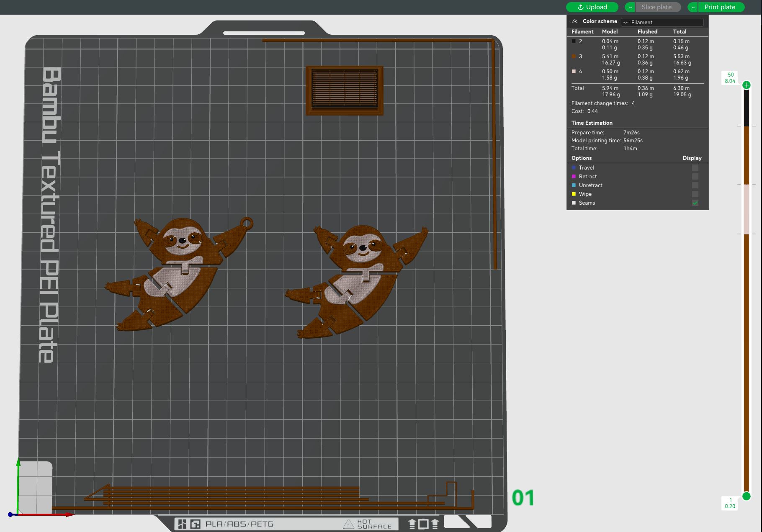Image resolution: width=762 pixels, height=532 pixels.
Task: Click the Cost 0.44 entry
Action: coord(584,111)
